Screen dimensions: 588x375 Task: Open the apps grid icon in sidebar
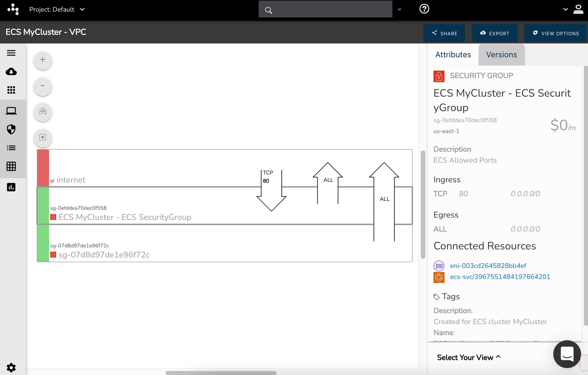(11, 90)
